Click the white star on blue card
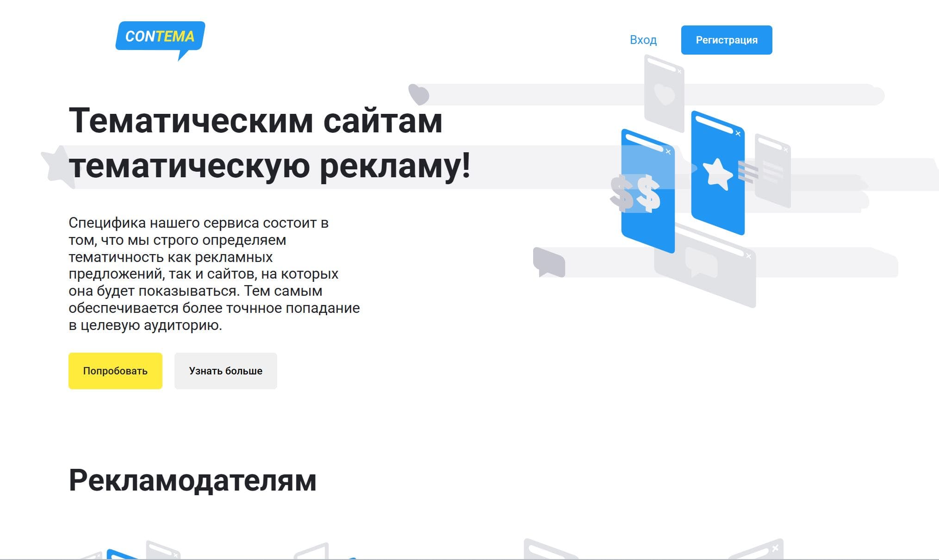 [717, 174]
